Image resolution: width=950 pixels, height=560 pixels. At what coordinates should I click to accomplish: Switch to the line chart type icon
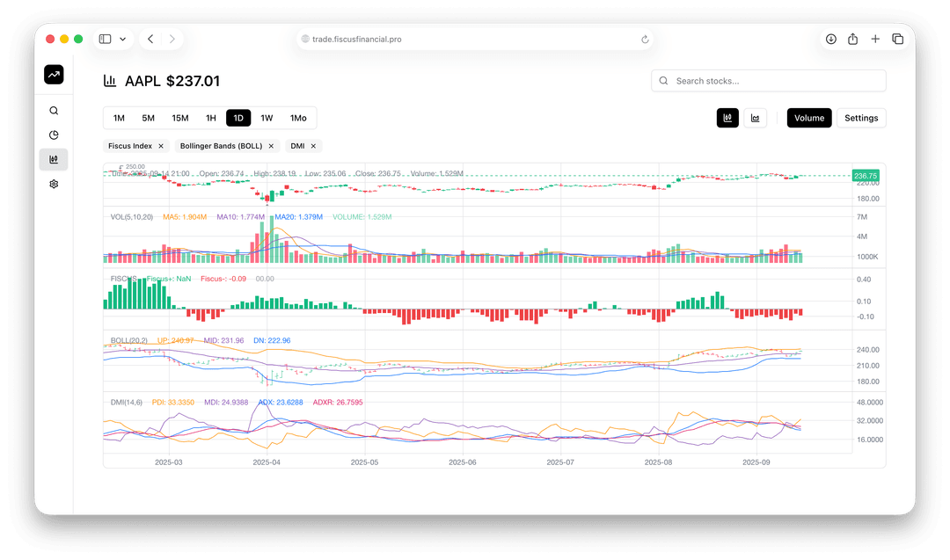(x=755, y=117)
